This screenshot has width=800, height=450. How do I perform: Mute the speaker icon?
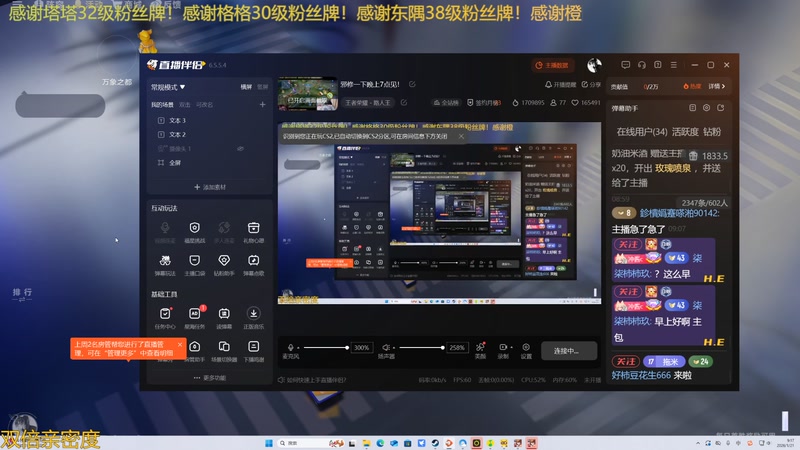(x=386, y=347)
